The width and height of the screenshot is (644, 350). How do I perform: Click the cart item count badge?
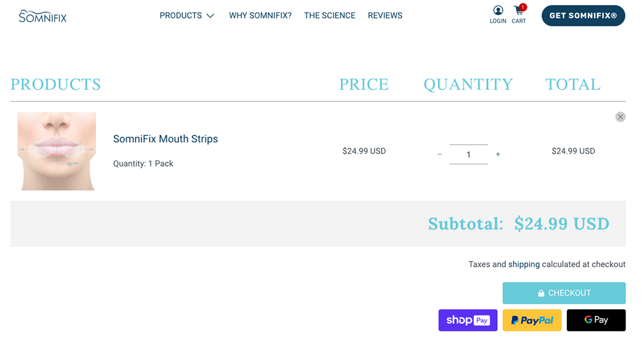click(x=523, y=7)
